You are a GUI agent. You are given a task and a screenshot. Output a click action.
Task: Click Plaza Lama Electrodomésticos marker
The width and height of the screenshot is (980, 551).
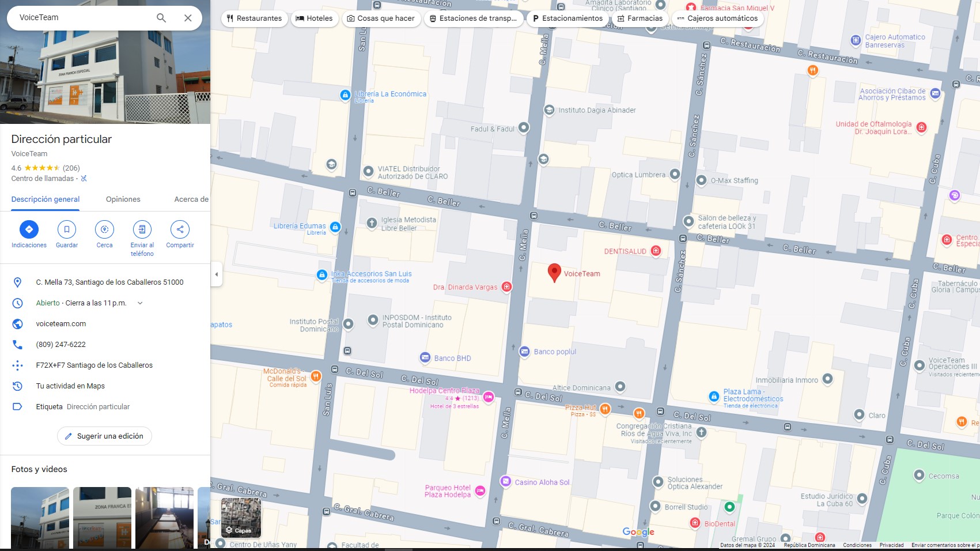point(714,397)
